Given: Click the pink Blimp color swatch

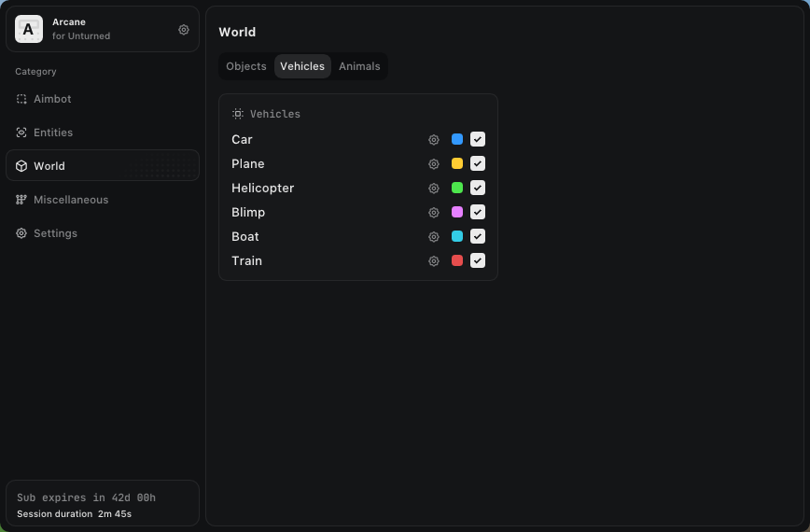Looking at the screenshot, I should tap(457, 213).
